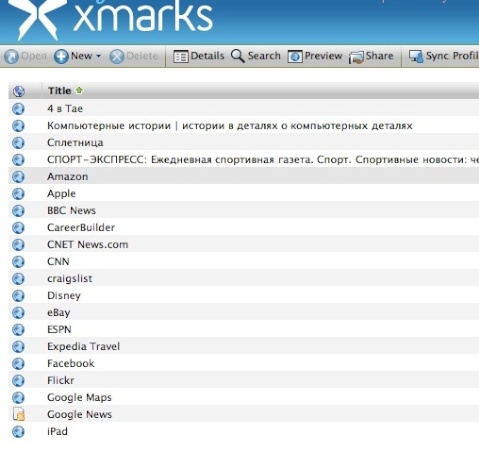
Task: Click the globe icon beside 'Сплетница'
Action: coord(18,143)
